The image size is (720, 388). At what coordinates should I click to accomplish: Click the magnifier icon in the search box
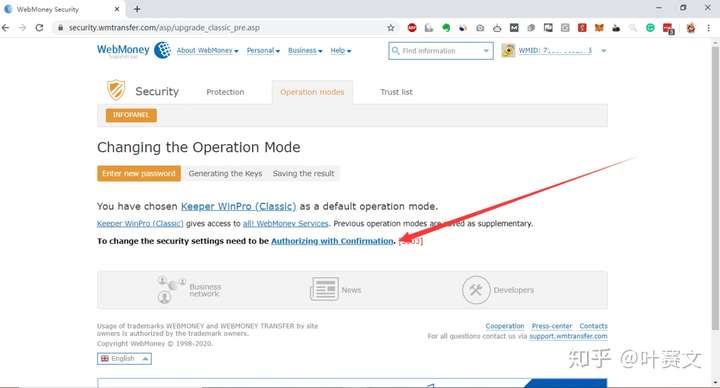pos(395,51)
